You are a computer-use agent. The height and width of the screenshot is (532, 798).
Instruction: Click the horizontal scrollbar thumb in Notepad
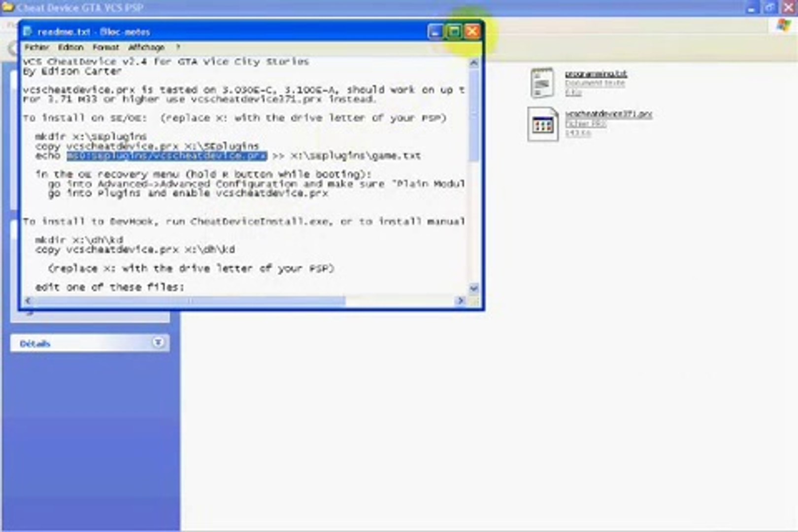(x=190, y=300)
